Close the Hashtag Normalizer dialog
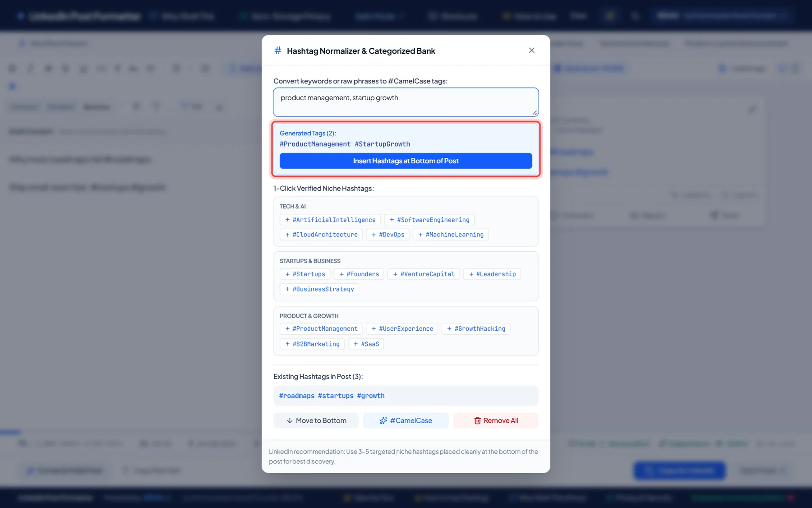Viewport: 812px width, 508px height. pyautogui.click(x=531, y=51)
